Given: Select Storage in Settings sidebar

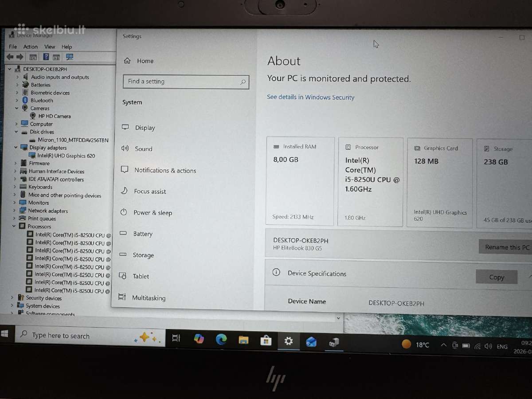Looking at the screenshot, I should click(137, 255).
